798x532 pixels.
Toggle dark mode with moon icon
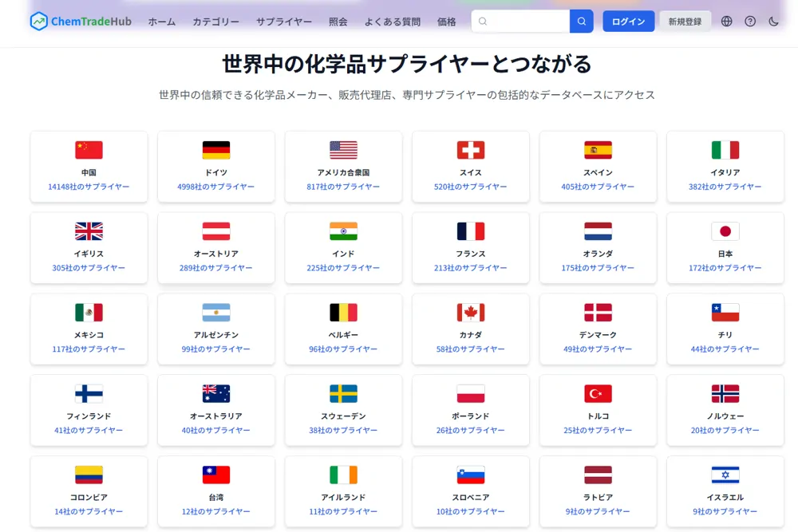tap(773, 22)
